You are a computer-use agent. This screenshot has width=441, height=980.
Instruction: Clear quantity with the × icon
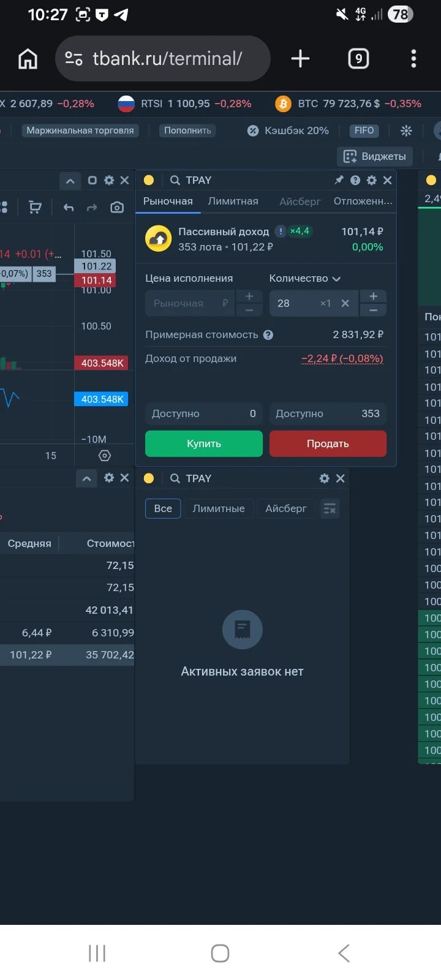345,303
